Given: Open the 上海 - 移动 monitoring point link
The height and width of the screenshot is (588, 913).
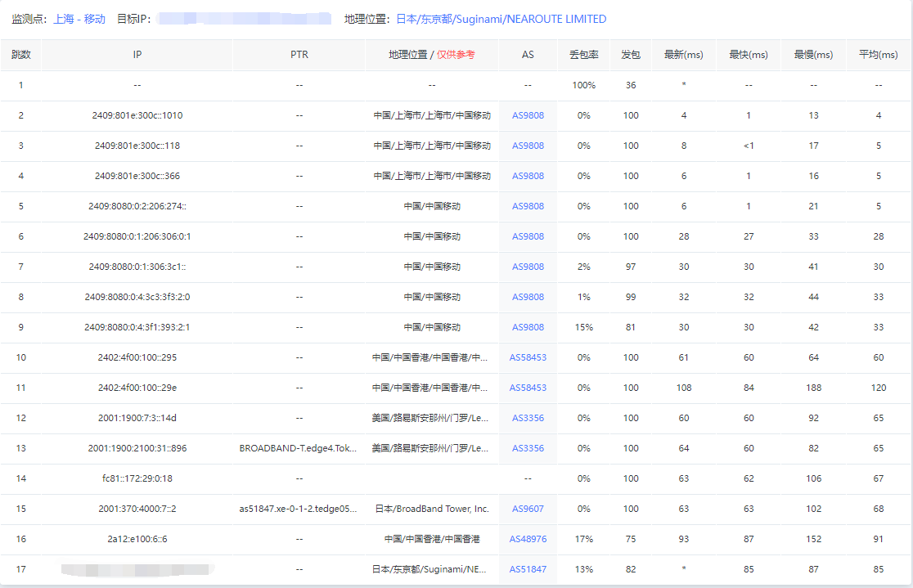Looking at the screenshot, I should point(79,19).
